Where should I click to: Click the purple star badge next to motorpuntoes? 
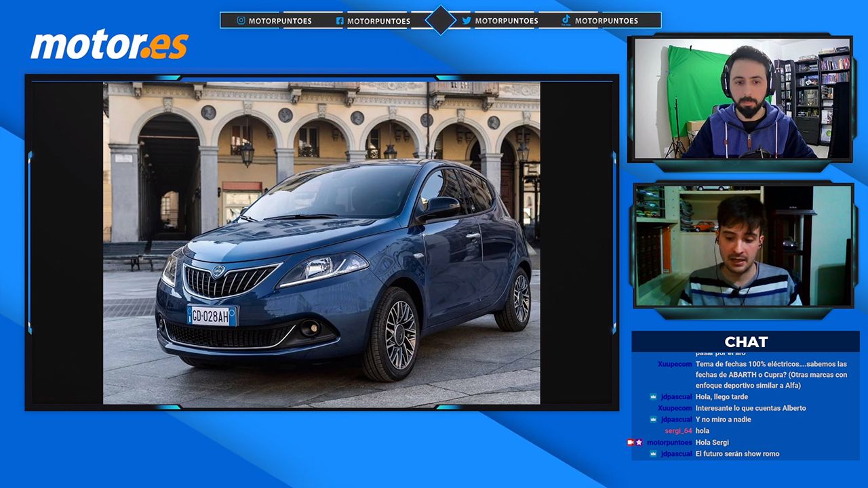pos(639,442)
